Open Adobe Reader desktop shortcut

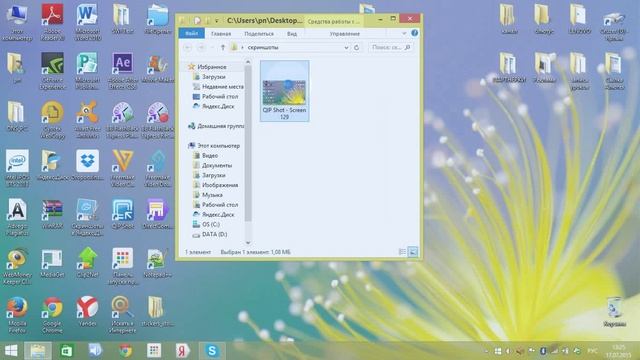pyautogui.click(x=52, y=22)
